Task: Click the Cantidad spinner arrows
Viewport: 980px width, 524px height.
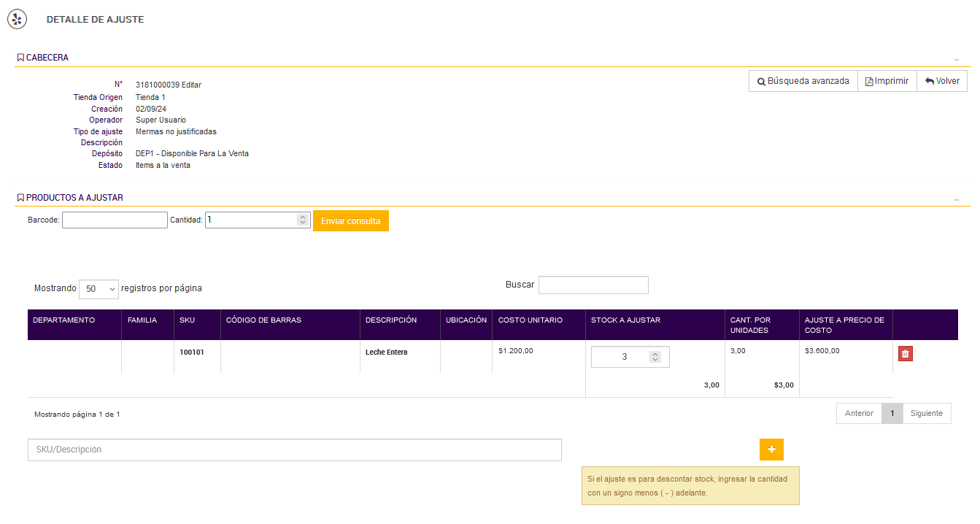Action: (303, 220)
